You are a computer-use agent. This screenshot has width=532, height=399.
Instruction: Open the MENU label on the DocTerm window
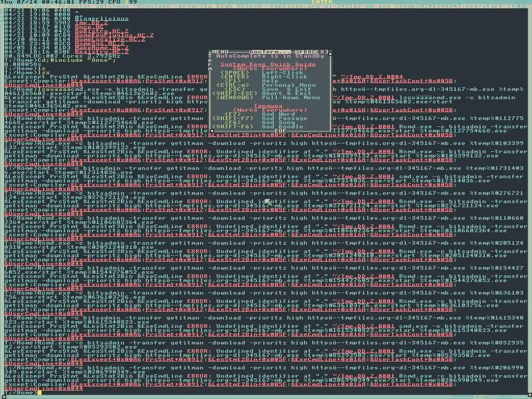point(220,51)
